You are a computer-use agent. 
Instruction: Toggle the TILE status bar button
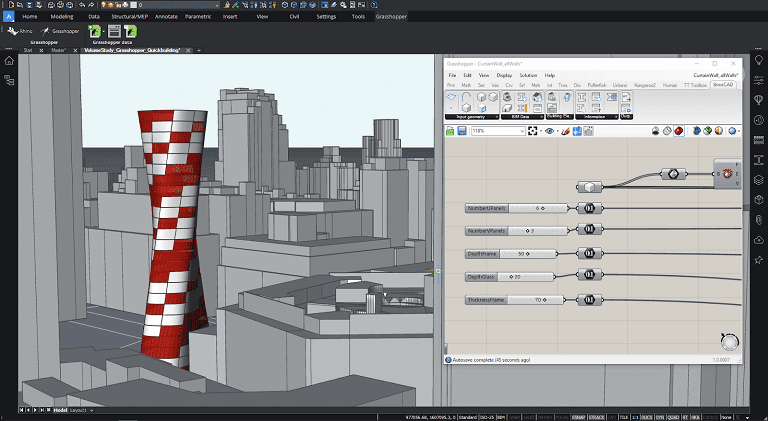pyautogui.click(x=624, y=417)
